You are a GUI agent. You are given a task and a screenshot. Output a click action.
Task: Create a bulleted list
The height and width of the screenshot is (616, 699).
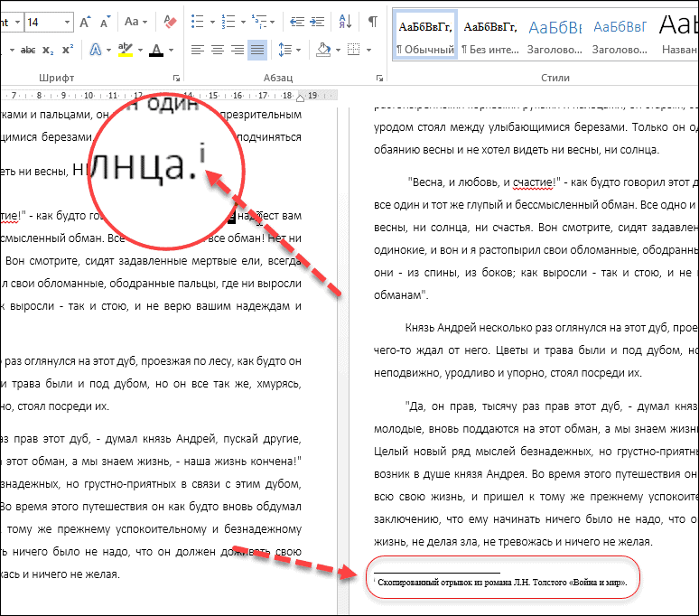coord(197,22)
